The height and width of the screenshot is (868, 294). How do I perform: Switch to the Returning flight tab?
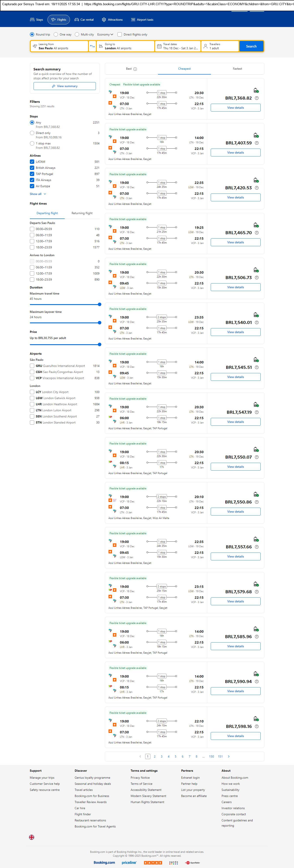(82, 213)
